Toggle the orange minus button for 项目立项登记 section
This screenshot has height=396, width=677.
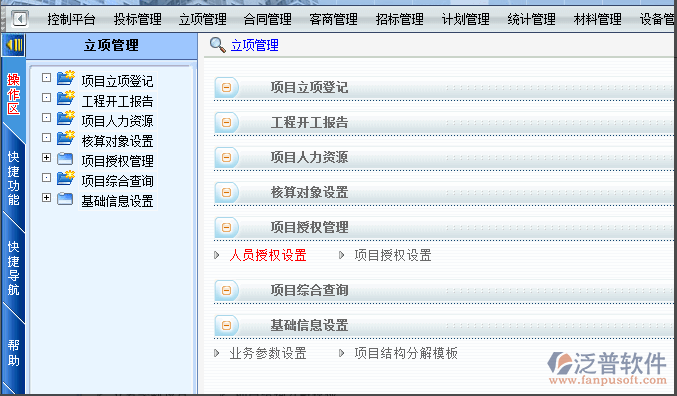coord(226,88)
